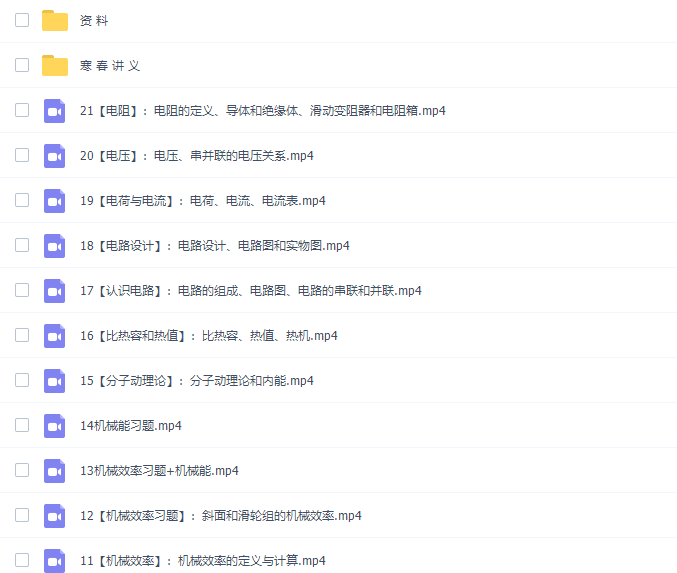Check the box next to 15【分子动理论】
Image resolution: width=677 pixels, height=573 pixels.
coord(22,380)
